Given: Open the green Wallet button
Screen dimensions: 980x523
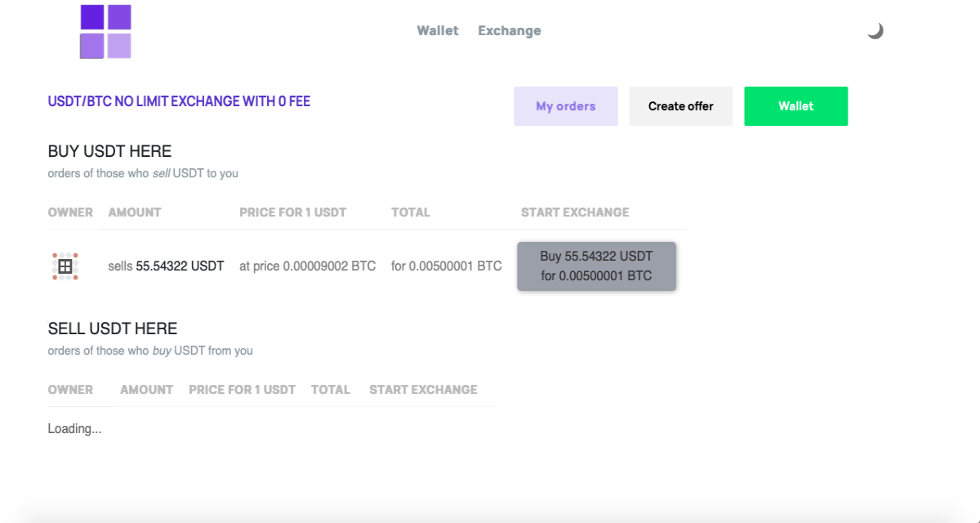Looking at the screenshot, I should tap(796, 106).
